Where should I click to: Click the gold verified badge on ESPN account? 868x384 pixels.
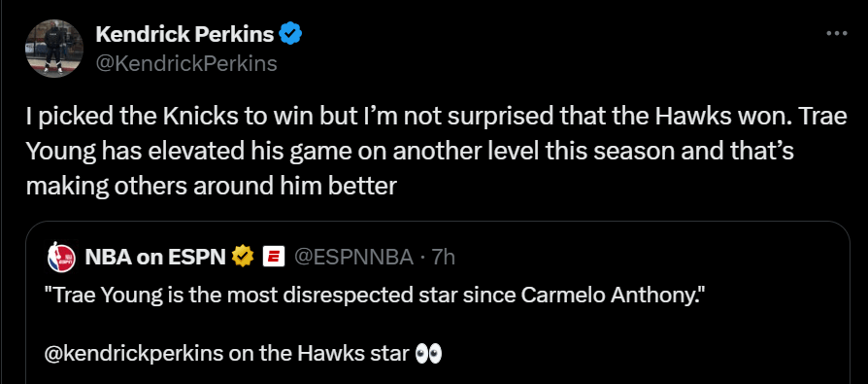tap(243, 257)
